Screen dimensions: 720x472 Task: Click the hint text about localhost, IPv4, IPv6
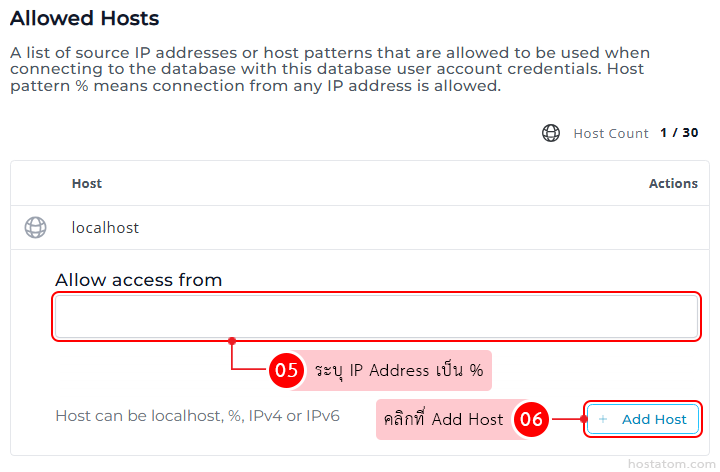click(x=197, y=415)
